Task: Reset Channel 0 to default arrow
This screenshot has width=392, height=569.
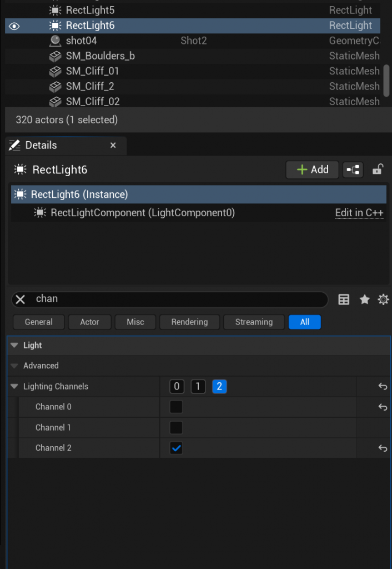Action: [x=383, y=407]
